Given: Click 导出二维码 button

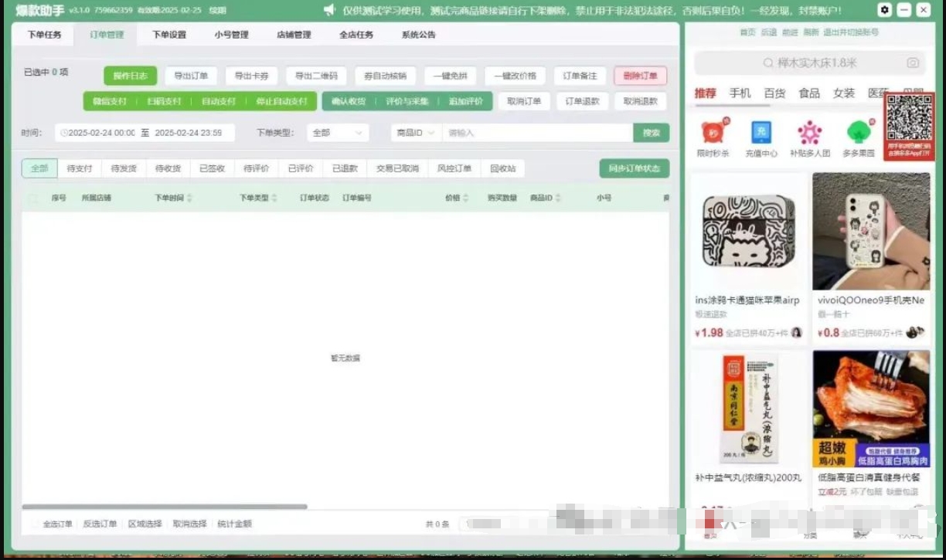Looking at the screenshot, I should (x=316, y=76).
